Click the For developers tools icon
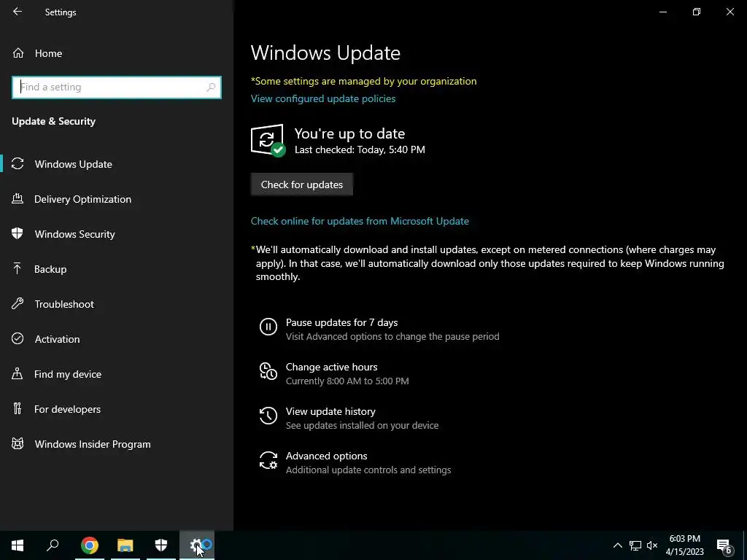 [18, 408]
